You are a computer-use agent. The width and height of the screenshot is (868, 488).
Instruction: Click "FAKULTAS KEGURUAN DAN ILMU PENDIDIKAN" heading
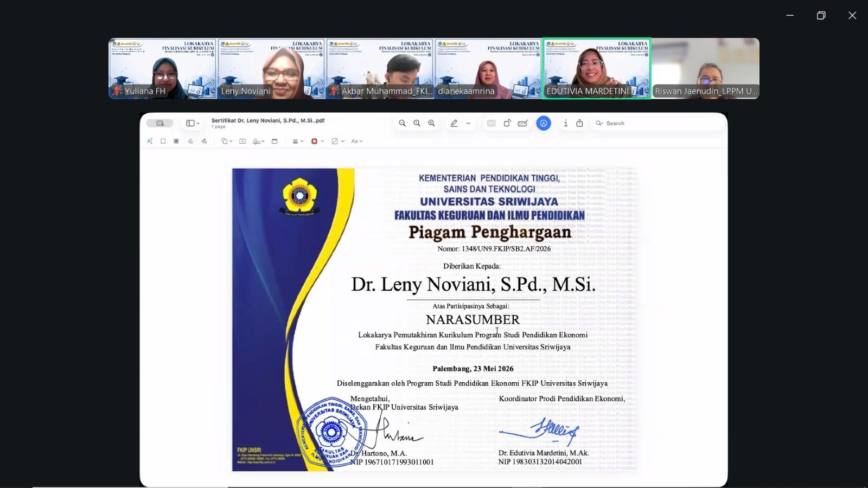(x=489, y=215)
